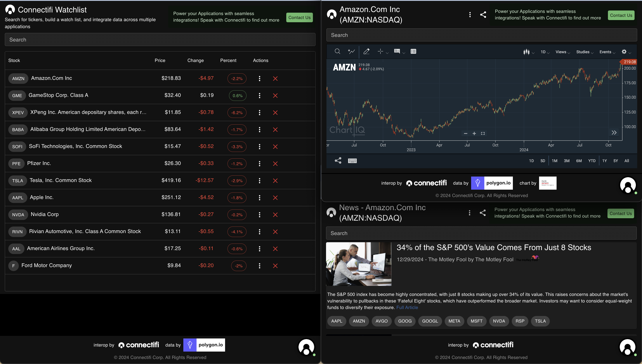Click share icon in chart footer bar
The width and height of the screenshot is (642, 364).
point(338,160)
